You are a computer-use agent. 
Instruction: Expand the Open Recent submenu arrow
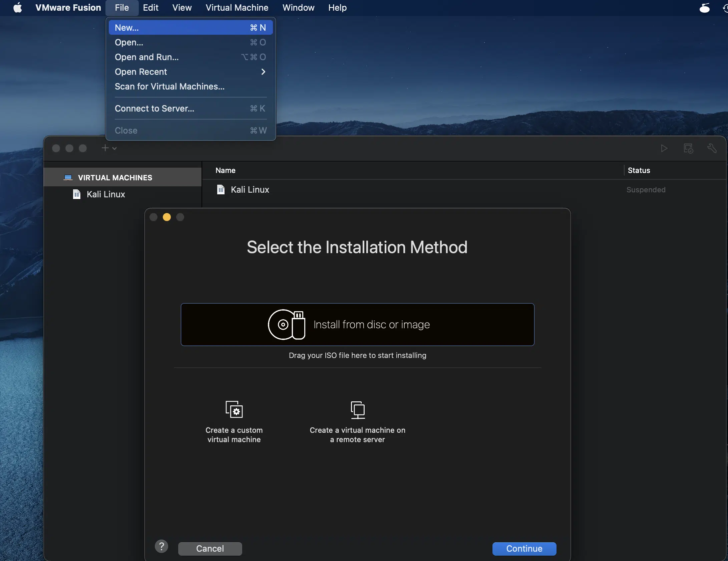(x=263, y=72)
